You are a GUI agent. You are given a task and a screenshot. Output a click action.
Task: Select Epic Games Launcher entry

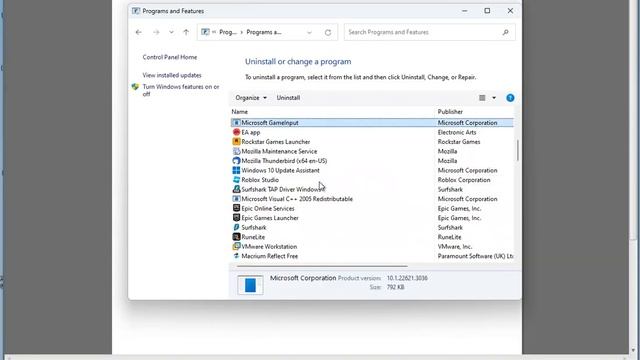click(270, 218)
